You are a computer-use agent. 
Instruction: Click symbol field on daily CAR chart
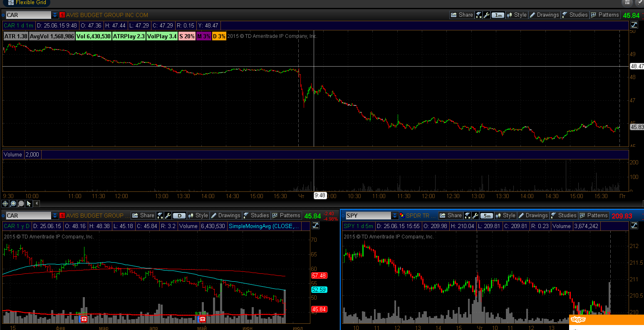coord(28,216)
